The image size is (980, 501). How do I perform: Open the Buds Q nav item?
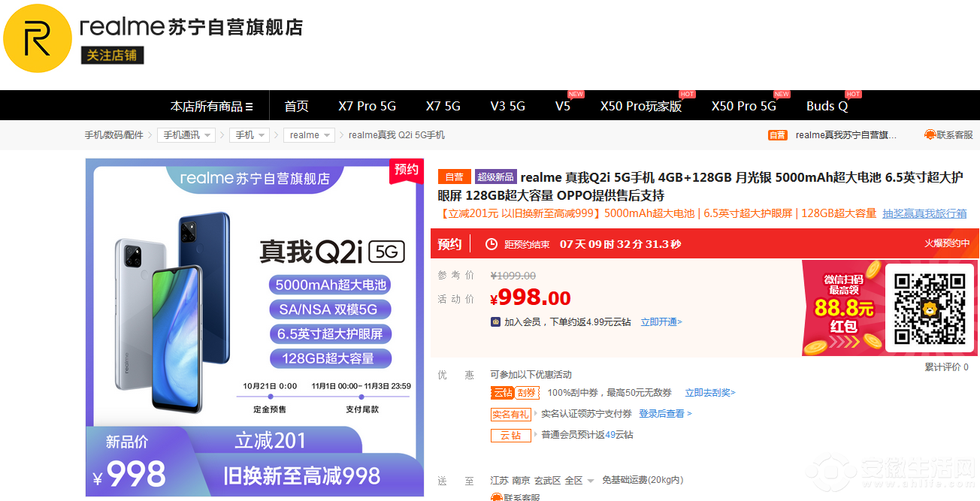tap(827, 106)
